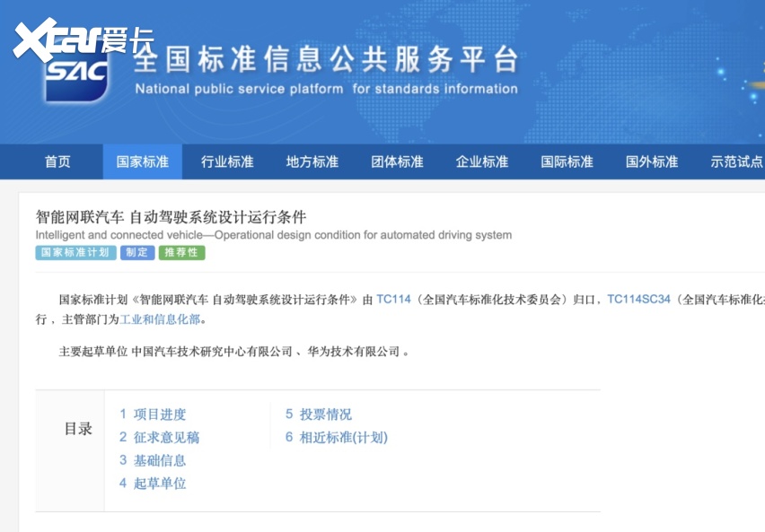
Task: Open the TC114SC34 subcommittee link
Action: [x=638, y=299]
